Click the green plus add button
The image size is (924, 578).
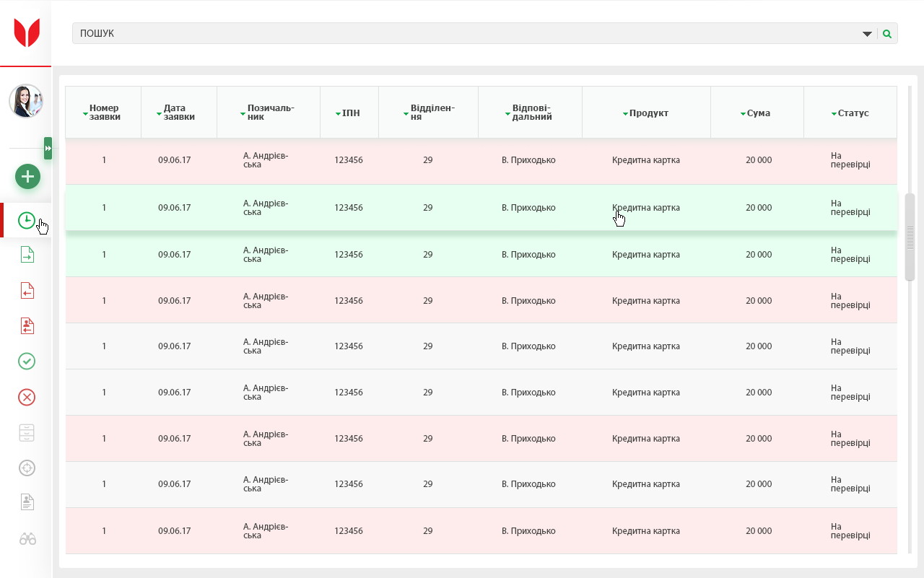[27, 177]
